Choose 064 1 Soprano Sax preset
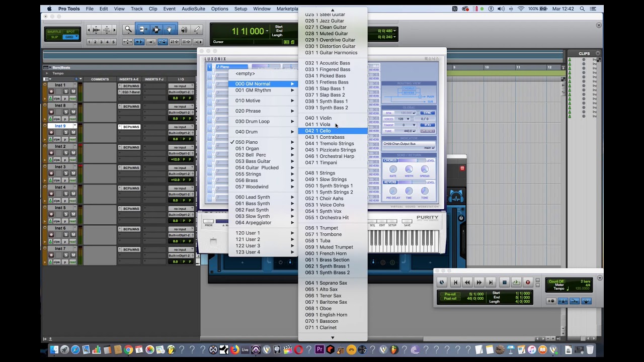 (x=333, y=283)
